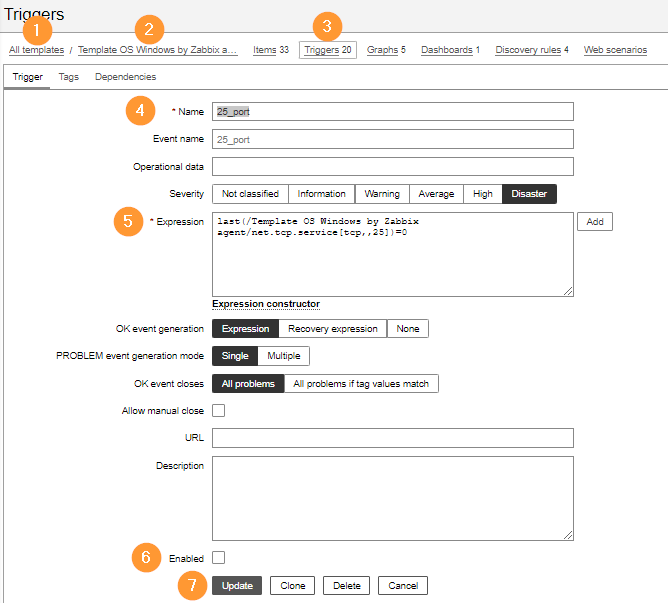Set severity to Information
The height and width of the screenshot is (603, 668).
pyautogui.click(x=322, y=194)
